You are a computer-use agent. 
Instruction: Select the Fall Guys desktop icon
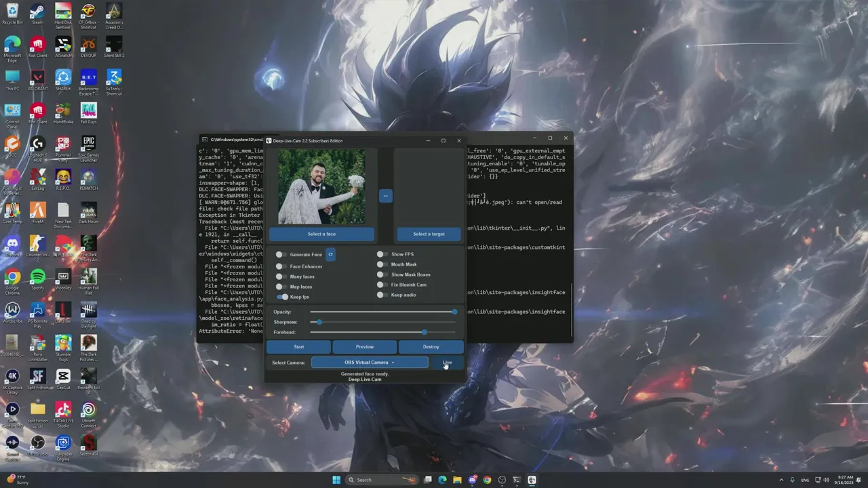coord(88,114)
